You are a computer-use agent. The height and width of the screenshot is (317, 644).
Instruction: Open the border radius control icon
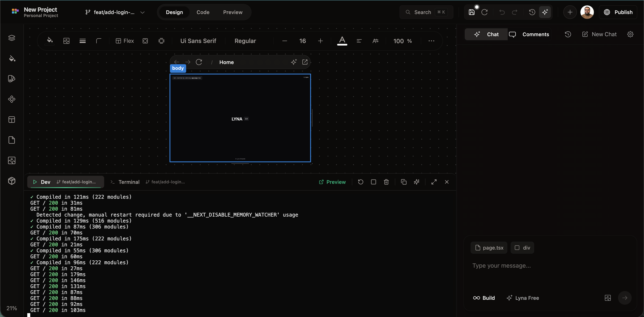click(x=99, y=41)
